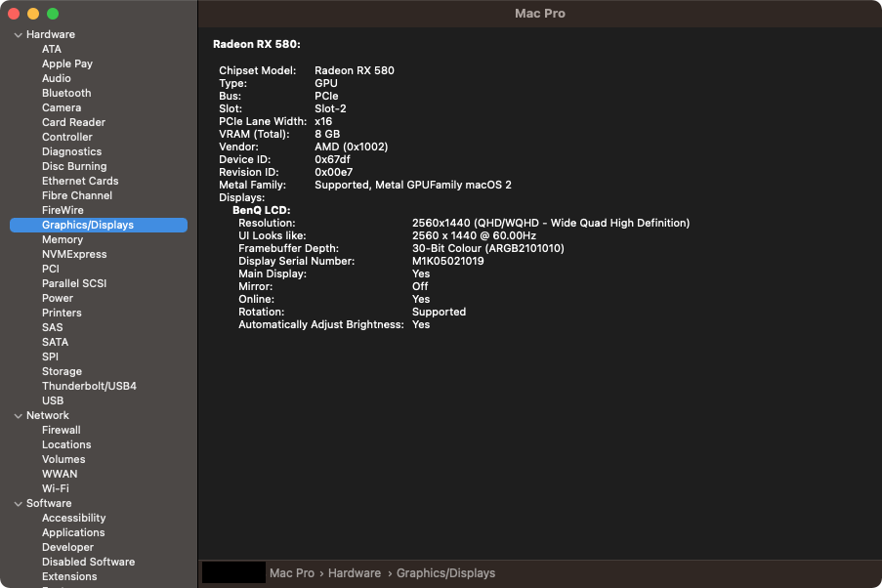Select Audio under Hardware
The image size is (882, 588).
click(57, 78)
